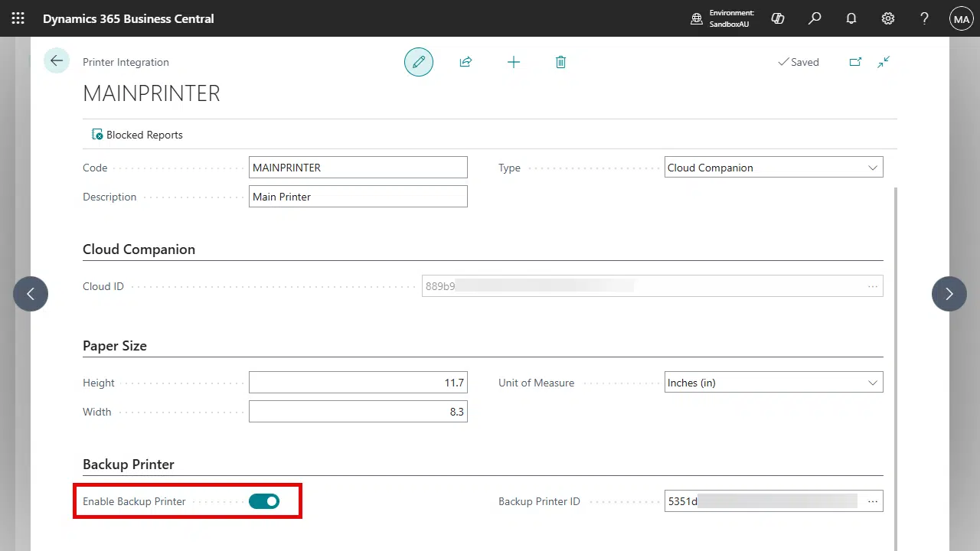Open the app launcher waffle menu

[18, 18]
